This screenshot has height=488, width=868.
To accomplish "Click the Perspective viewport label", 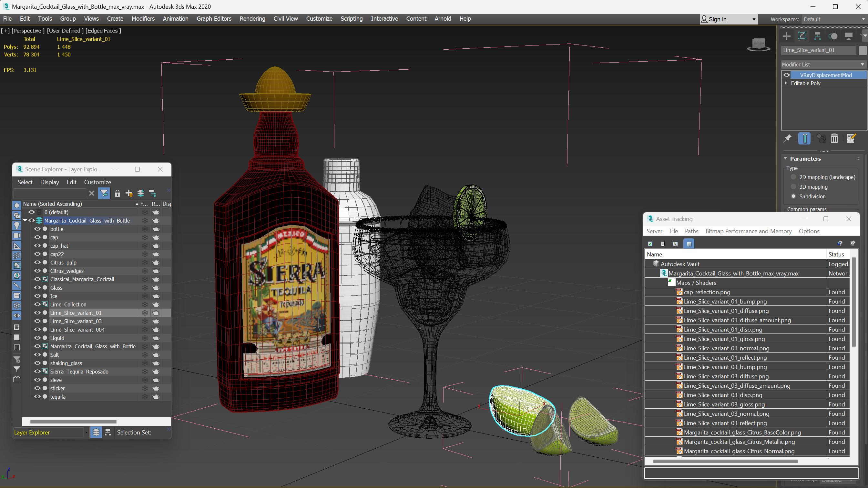I will coord(28,31).
